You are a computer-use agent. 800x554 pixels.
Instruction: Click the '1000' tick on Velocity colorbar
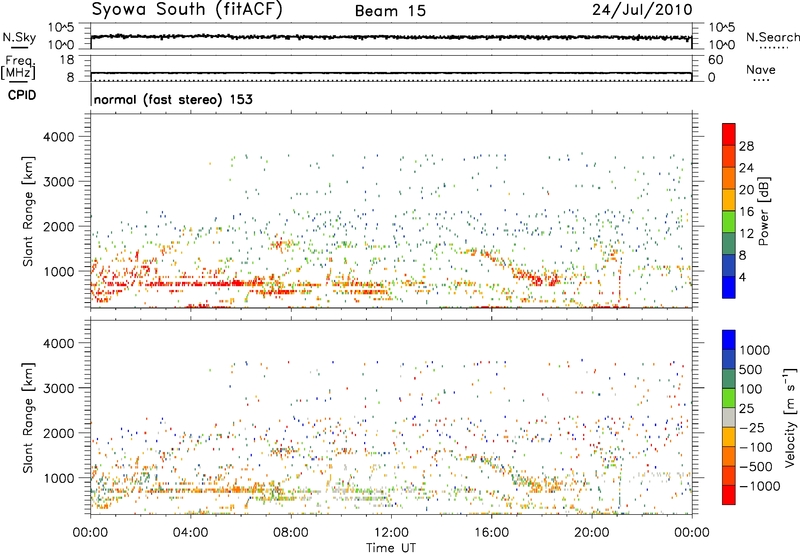click(x=755, y=350)
